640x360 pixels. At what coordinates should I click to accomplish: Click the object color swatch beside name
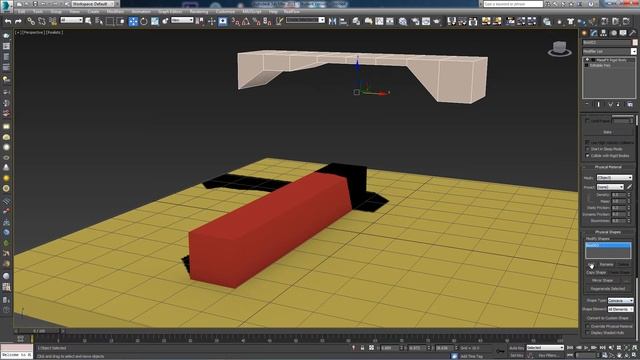pyautogui.click(x=635, y=42)
